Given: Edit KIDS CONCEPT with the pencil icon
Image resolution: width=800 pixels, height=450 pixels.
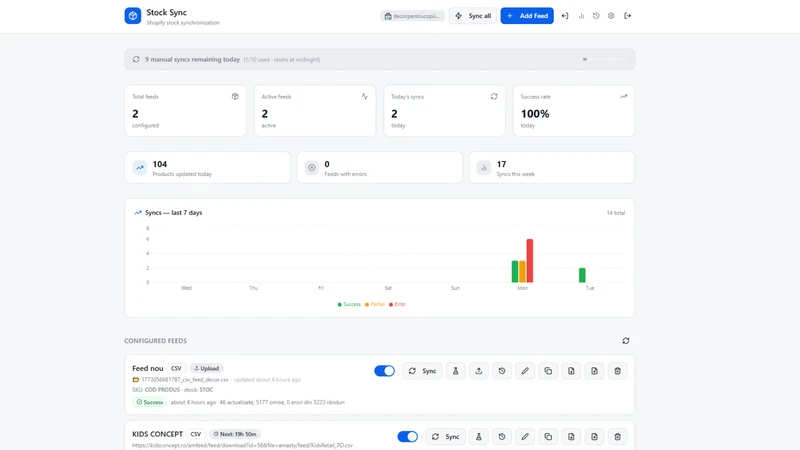Looking at the screenshot, I should 525,437.
